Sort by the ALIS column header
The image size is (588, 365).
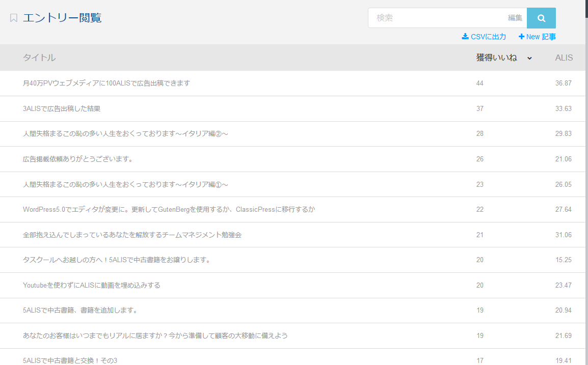pyautogui.click(x=564, y=58)
